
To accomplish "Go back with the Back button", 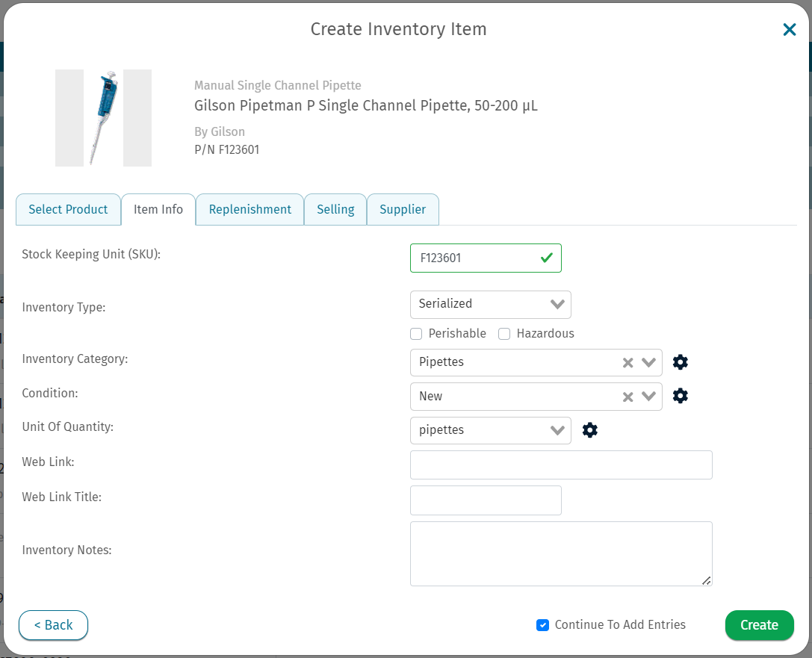I will (x=53, y=625).
